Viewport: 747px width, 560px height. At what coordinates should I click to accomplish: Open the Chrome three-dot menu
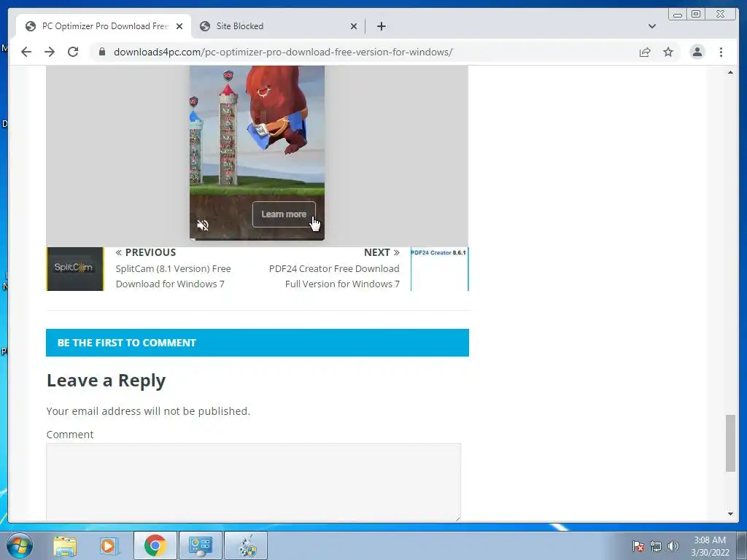(x=721, y=52)
